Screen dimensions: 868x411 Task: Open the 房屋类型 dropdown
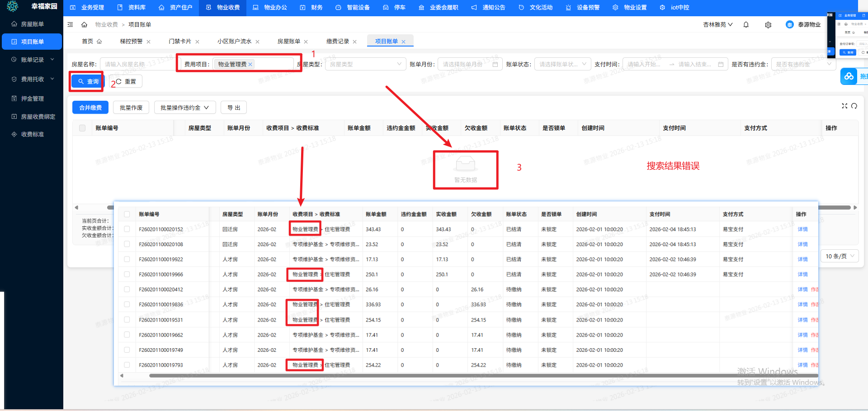(x=365, y=65)
